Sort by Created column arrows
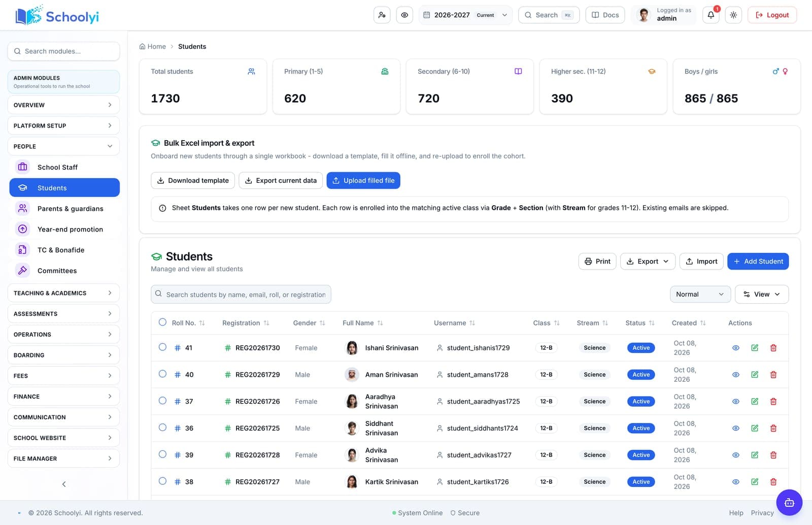This screenshot has height=525, width=812. (x=703, y=323)
